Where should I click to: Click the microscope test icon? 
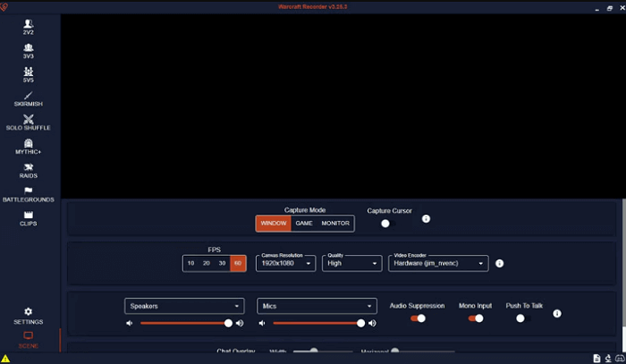coord(608,359)
